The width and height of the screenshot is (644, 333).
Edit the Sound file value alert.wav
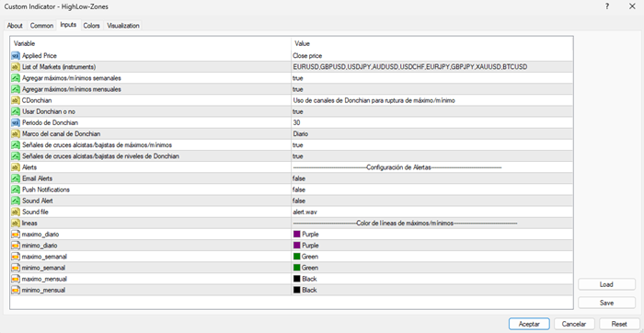[x=305, y=212]
